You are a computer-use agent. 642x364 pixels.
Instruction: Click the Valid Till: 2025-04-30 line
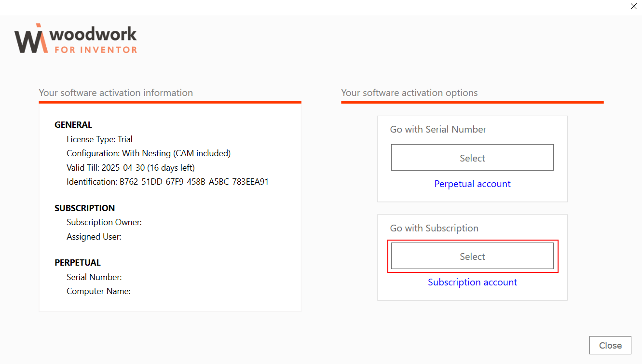click(x=131, y=168)
